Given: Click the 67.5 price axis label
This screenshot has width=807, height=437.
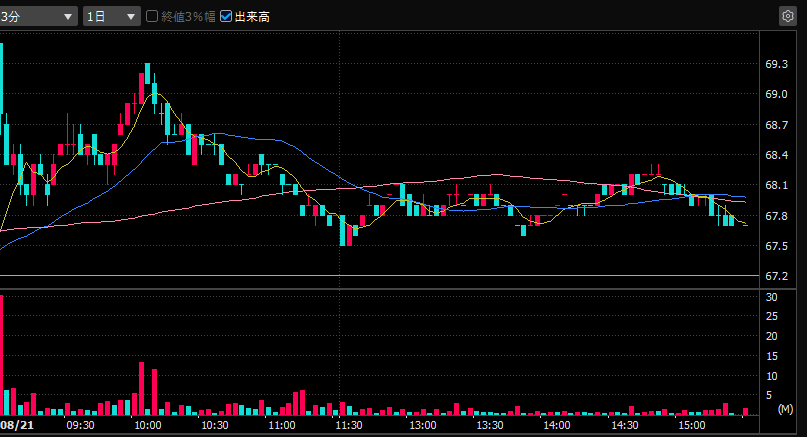Looking at the screenshot, I should [776, 246].
